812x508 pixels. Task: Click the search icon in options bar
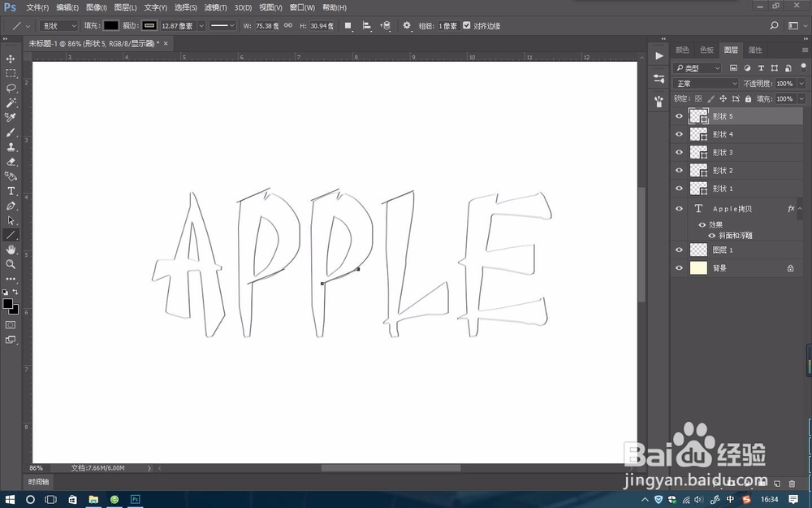(x=774, y=25)
